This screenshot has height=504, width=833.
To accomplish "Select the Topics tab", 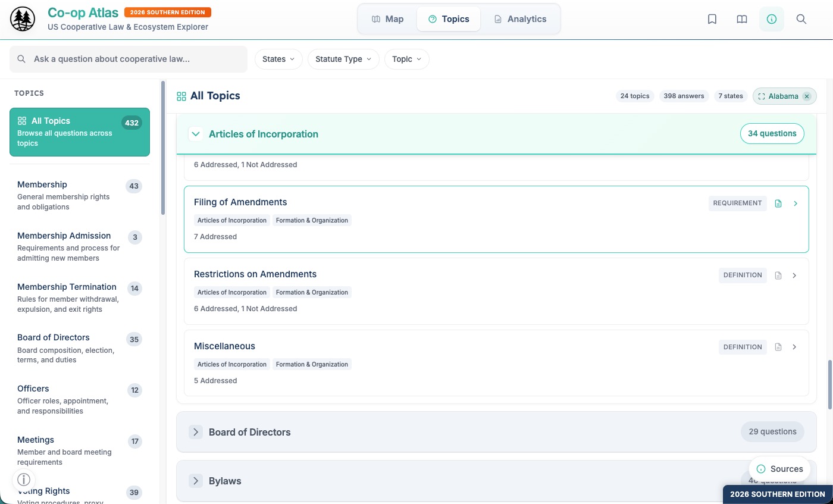I will click(449, 19).
